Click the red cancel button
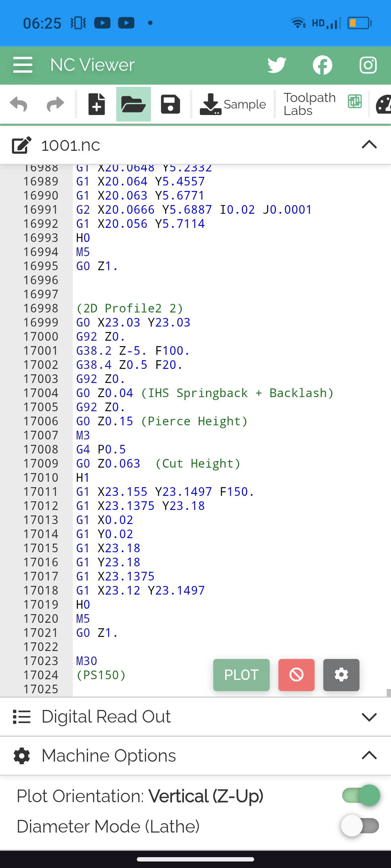 tap(296, 675)
